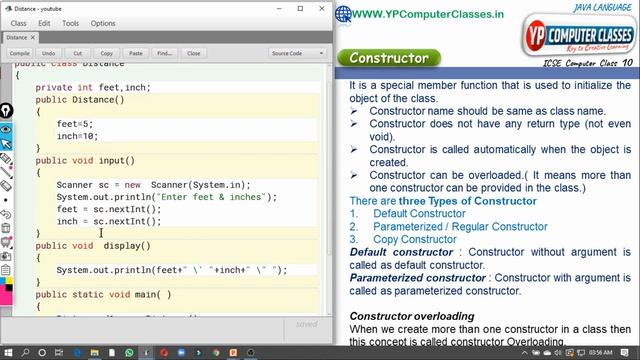
Task: Open the Class menu
Action: 18,23
